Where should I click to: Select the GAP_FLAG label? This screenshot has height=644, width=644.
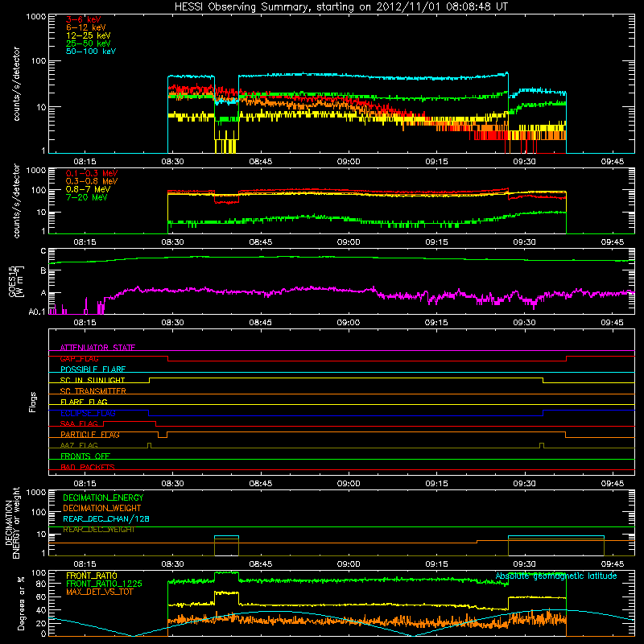79,358
